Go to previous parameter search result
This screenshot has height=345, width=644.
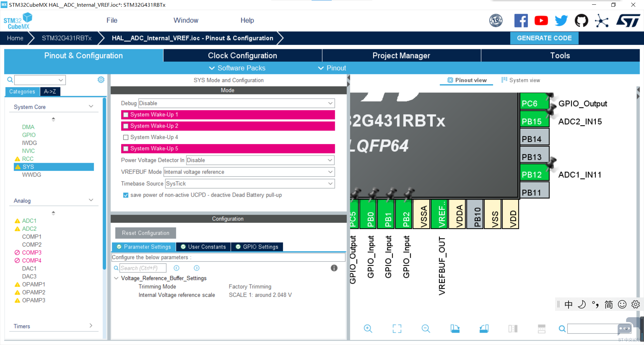176,268
